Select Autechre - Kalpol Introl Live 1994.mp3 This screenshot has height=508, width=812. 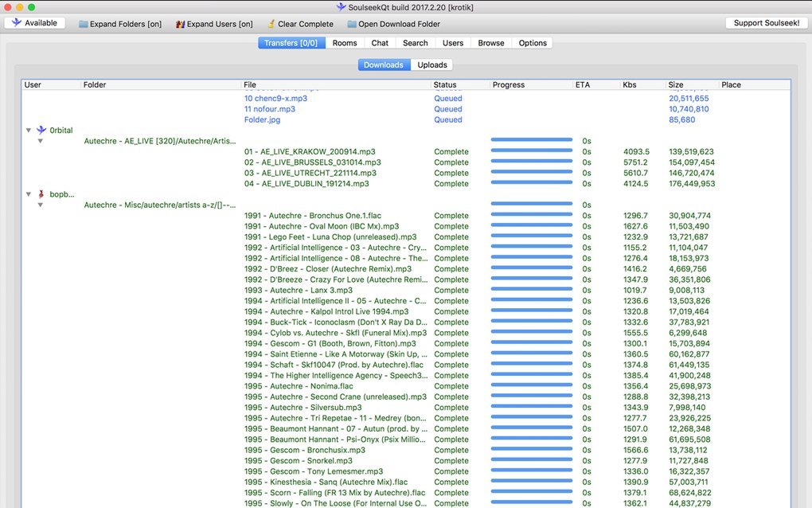[326, 312]
